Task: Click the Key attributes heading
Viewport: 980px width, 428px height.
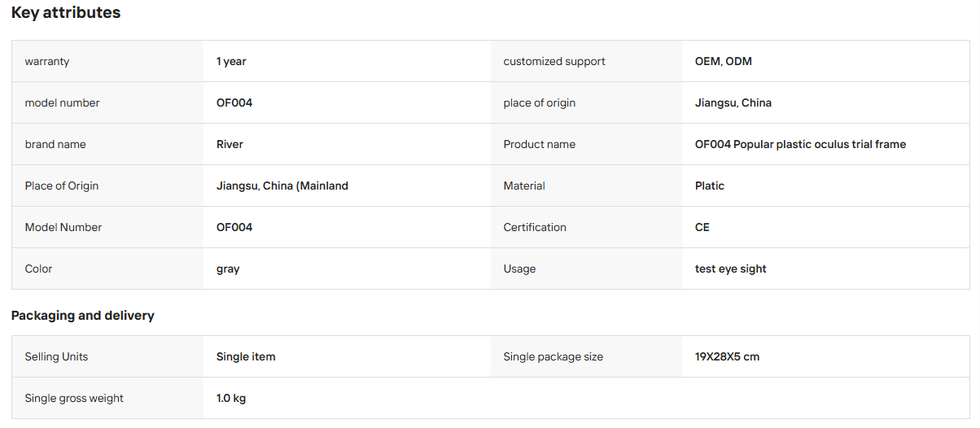Action: (66, 13)
